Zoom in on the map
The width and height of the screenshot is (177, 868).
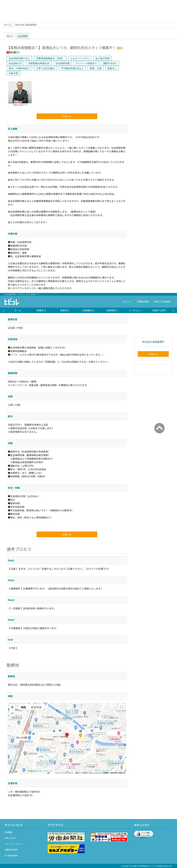12,707
